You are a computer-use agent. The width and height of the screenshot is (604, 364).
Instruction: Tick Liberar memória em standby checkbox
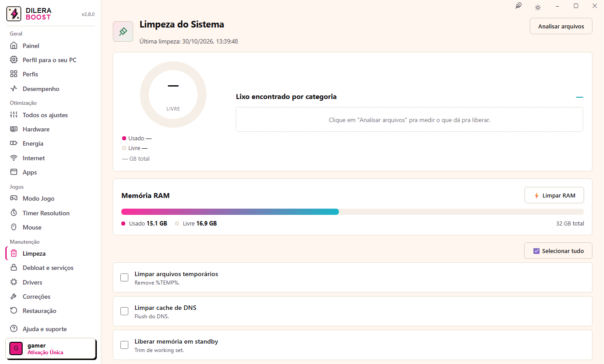(x=124, y=345)
